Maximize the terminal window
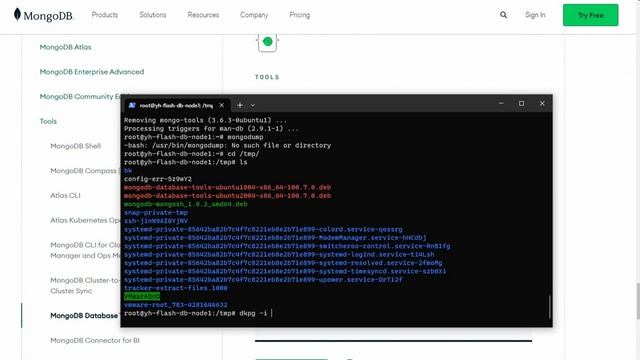 pos(521,104)
